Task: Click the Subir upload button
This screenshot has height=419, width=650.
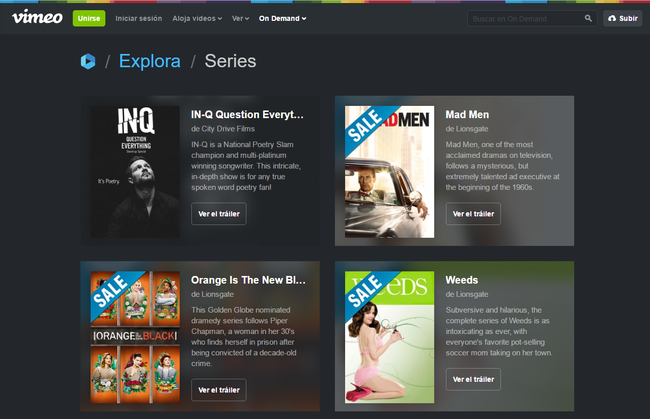Action: (x=622, y=18)
